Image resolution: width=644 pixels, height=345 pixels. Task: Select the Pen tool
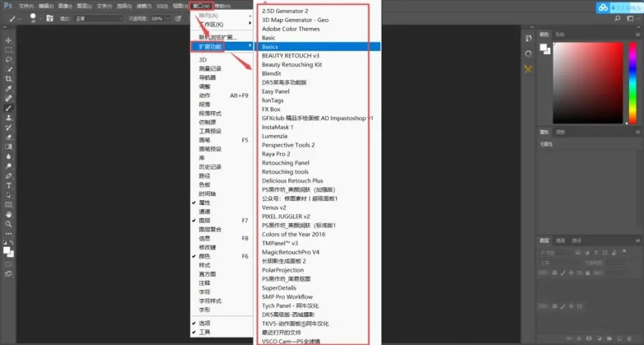(8, 176)
